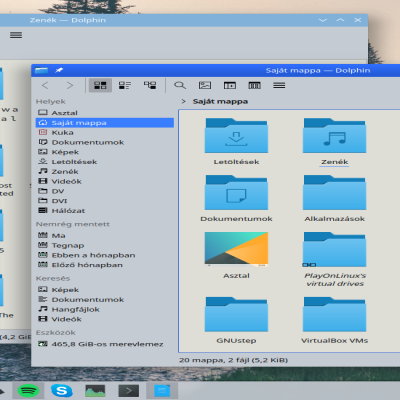Image resolution: width=400 pixels, height=400 pixels.
Task: Go back in Saját mappa window
Action: tap(45, 85)
